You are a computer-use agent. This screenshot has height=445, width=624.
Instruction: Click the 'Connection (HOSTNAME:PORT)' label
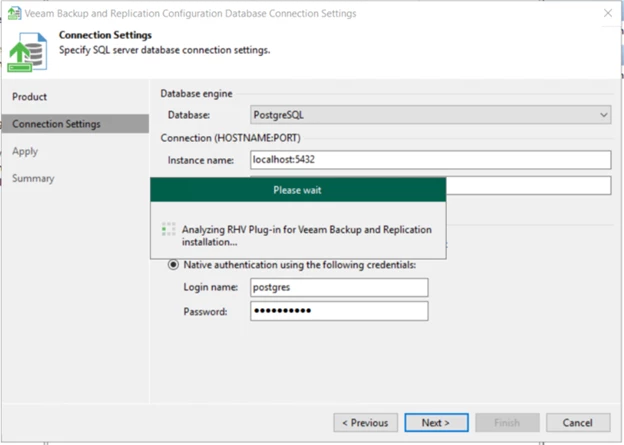point(230,138)
